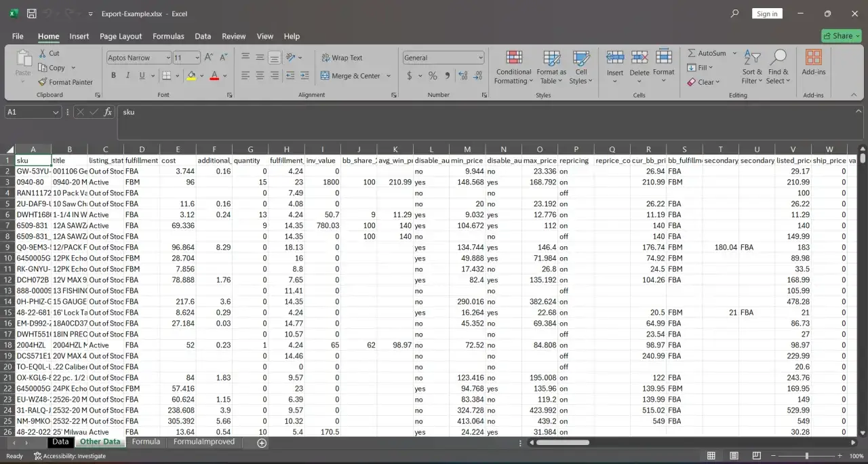Click the Merge & Center button
Viewport: 868px width, 464px height.
[351, 76]
